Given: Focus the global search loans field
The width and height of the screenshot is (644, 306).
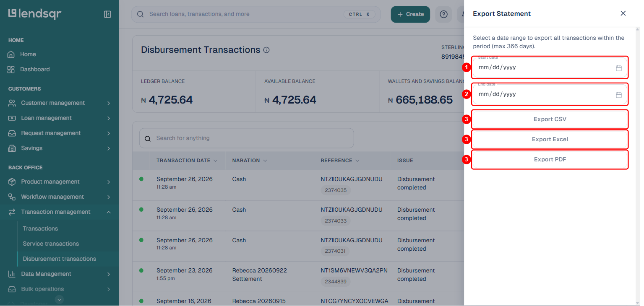Looking at the screenshot, I should click(x=256, y=14).
